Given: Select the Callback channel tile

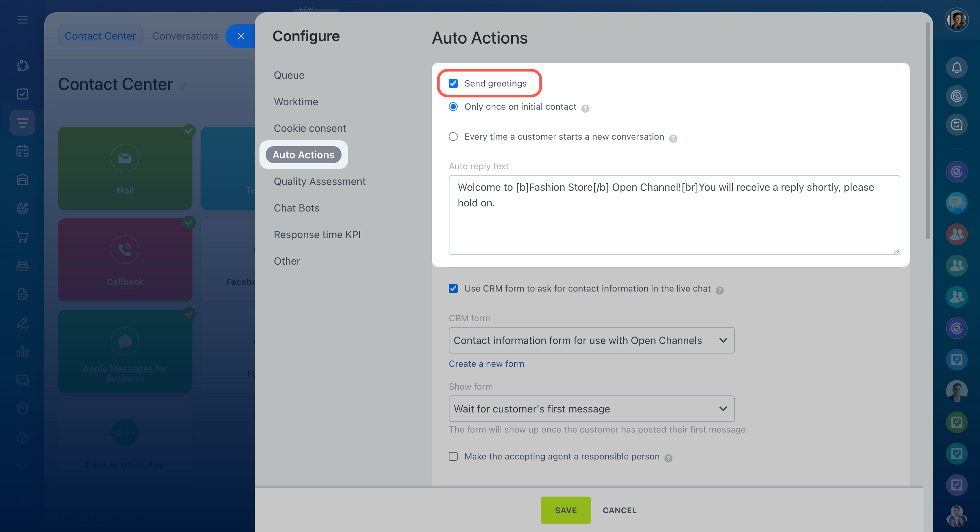Looking at the screenshot, I should [125, 260].
